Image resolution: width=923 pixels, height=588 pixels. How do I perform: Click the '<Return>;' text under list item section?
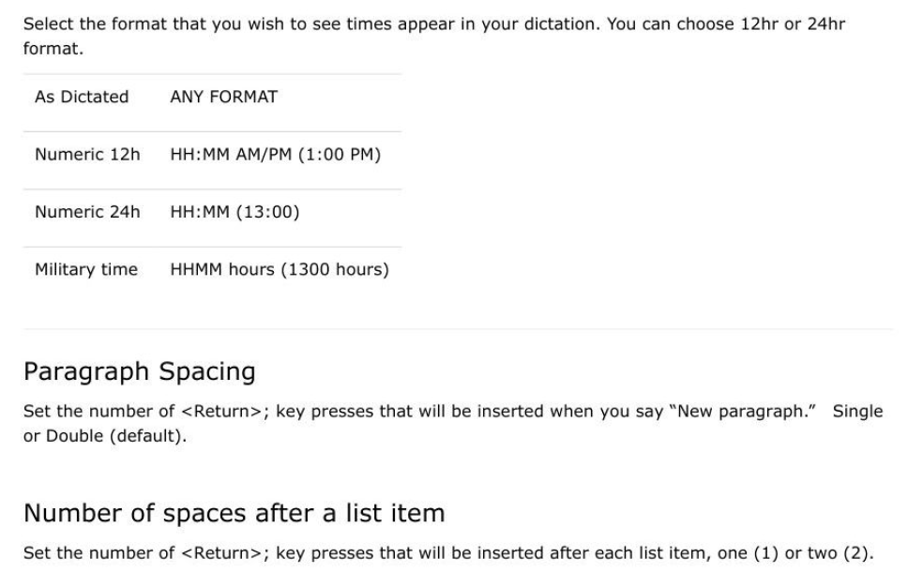pos(225,553)
